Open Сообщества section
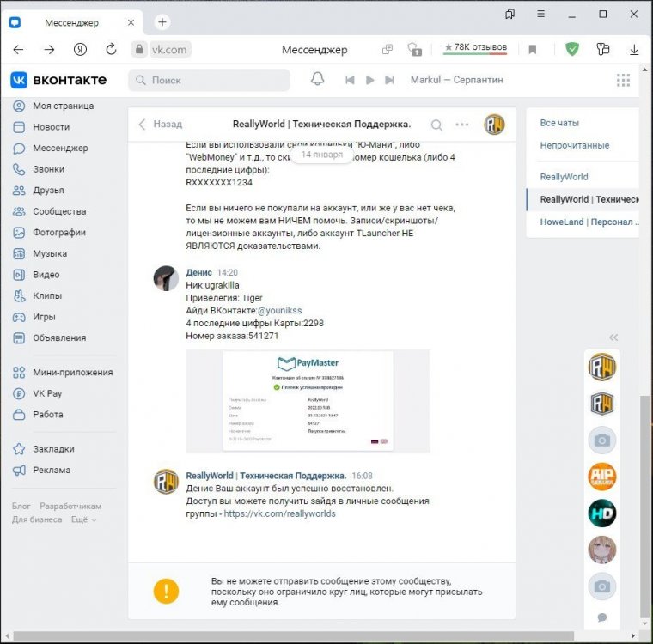The width and height of the screenshot is (653, 644). [50, 211]
